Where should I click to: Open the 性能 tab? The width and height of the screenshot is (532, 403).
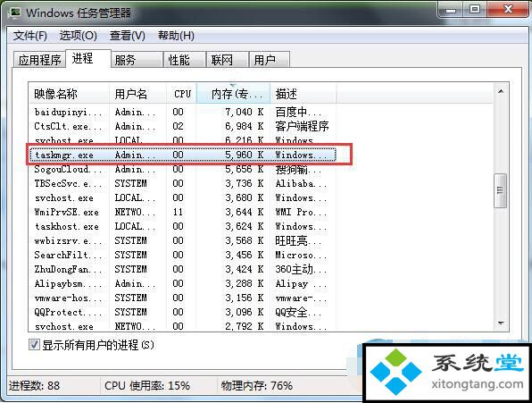[x=184, y=60]
